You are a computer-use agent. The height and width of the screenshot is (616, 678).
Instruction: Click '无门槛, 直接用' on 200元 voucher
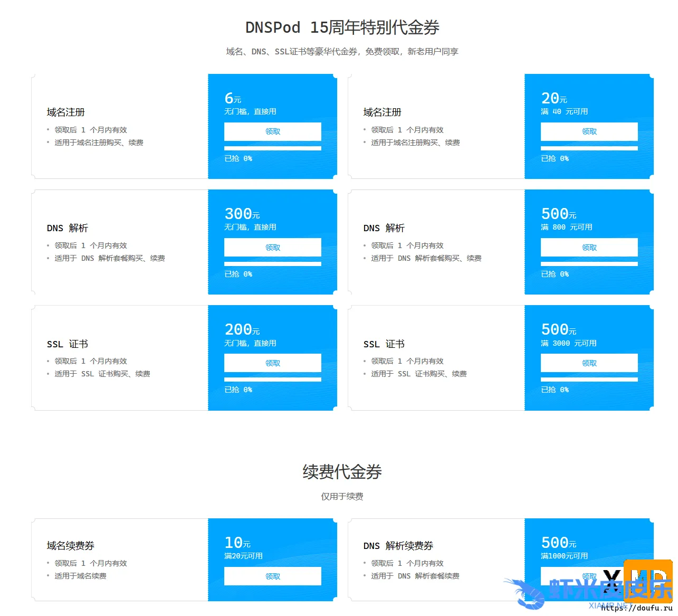tap(251, 344)
